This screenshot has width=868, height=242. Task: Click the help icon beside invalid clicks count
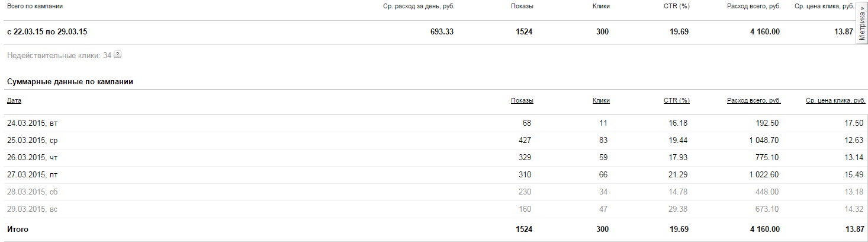point(117,55)
